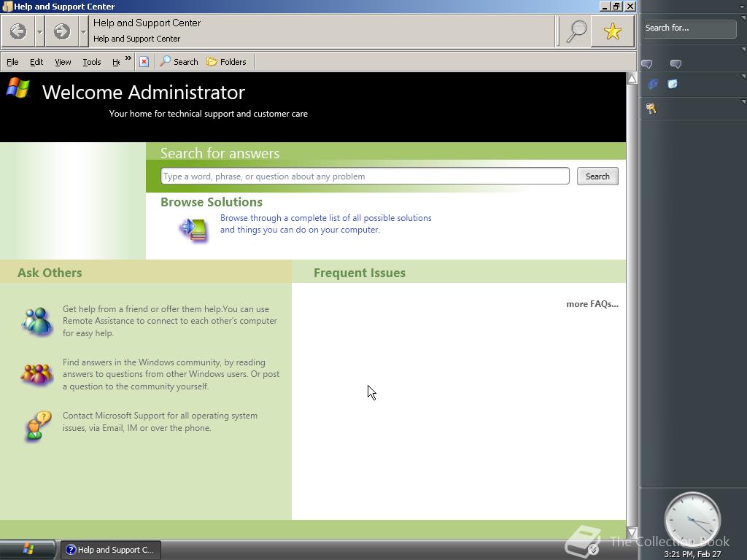Open the Forward button history dropdown
This screenshot has height=560, width=747.
[x=83, y=31]
